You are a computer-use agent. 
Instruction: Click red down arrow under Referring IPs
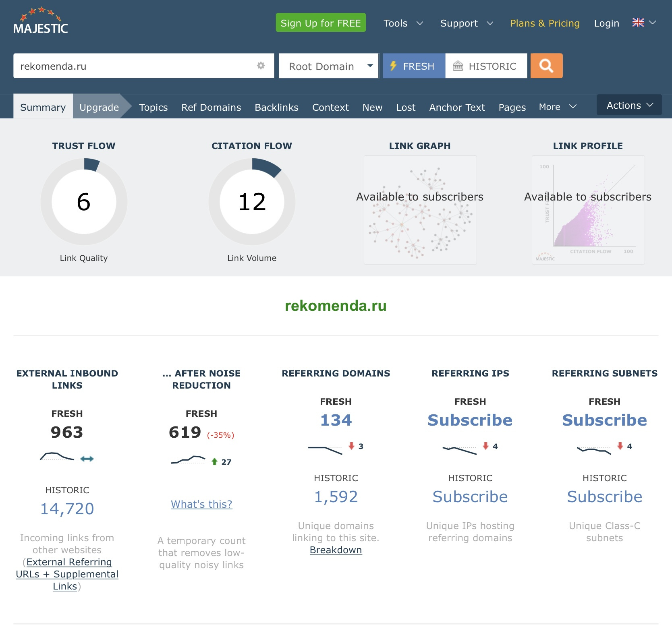(x=485, y=446)
